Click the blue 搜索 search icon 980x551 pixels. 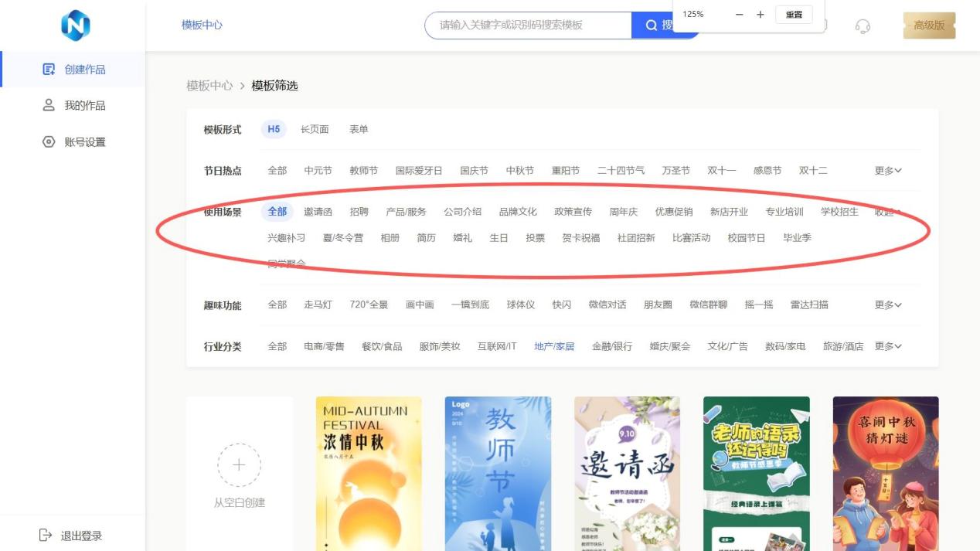[x=651, y=25]
